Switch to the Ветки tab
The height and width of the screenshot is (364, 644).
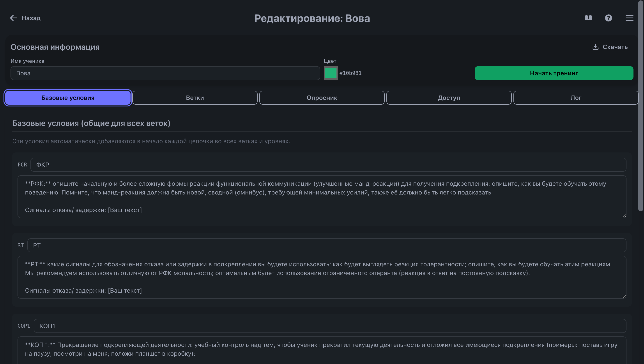click(195, 98)
